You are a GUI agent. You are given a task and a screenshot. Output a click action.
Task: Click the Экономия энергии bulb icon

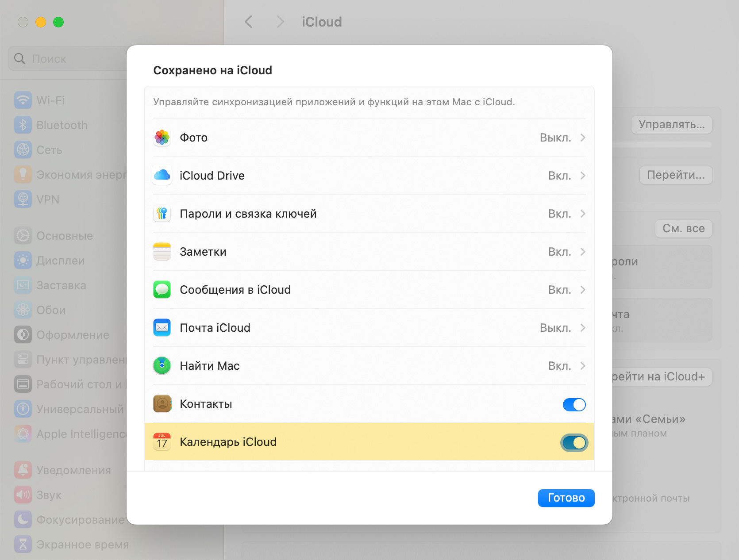pos(23,175)
